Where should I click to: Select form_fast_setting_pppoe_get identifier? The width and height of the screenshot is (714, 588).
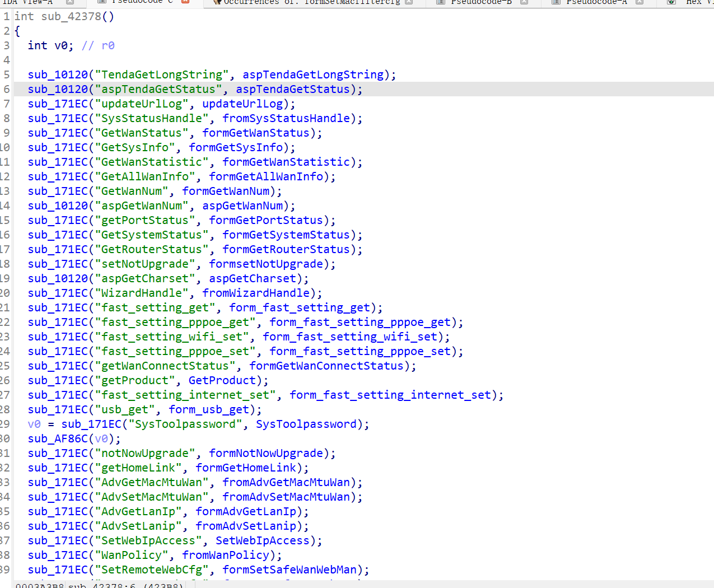point(360,322)
